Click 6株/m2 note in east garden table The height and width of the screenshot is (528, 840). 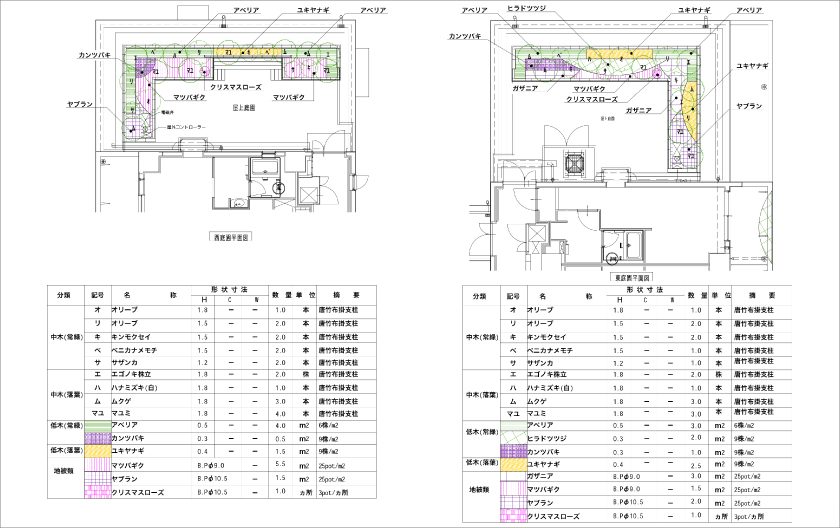[744, 426]
